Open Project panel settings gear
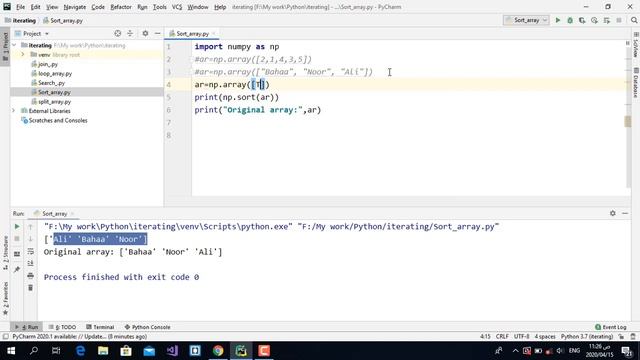The width and height of the screenshot is (640, 360). tap(145, 33)
